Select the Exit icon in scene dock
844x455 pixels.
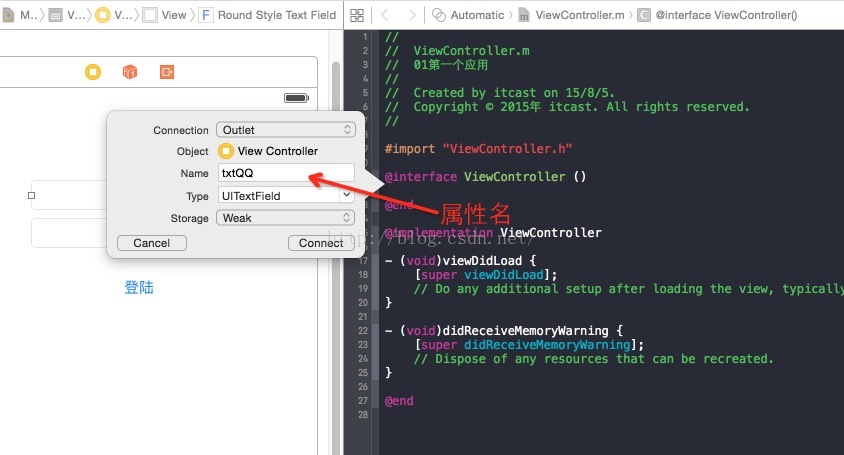(167, 72)
